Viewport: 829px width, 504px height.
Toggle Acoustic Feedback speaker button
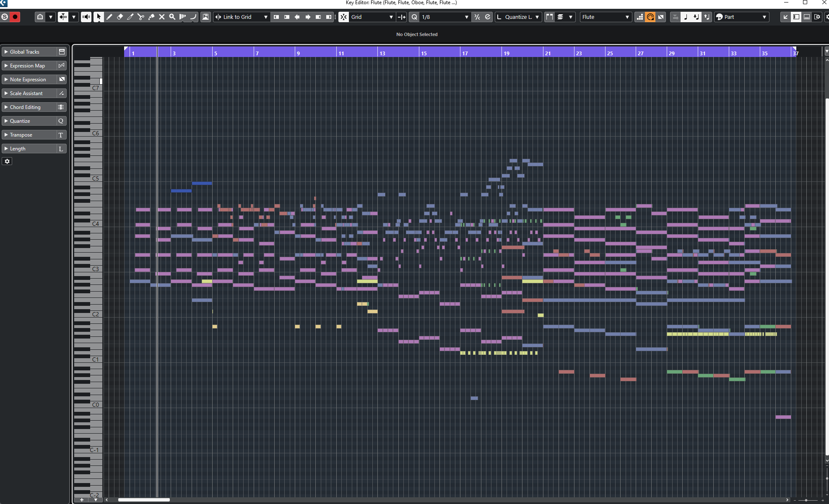pos(86,17)
